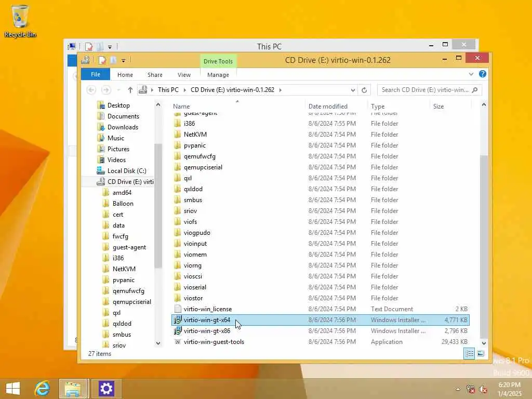This screenshot has height=399, width=532.
Task: Sort by the Name column header
Action: pyautogui.click(x=181, y=106)
